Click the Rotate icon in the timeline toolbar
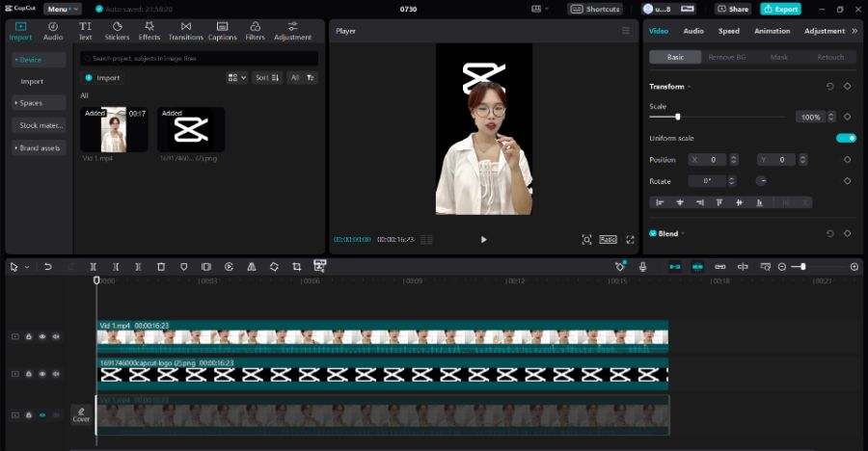 tap(274, 267)
